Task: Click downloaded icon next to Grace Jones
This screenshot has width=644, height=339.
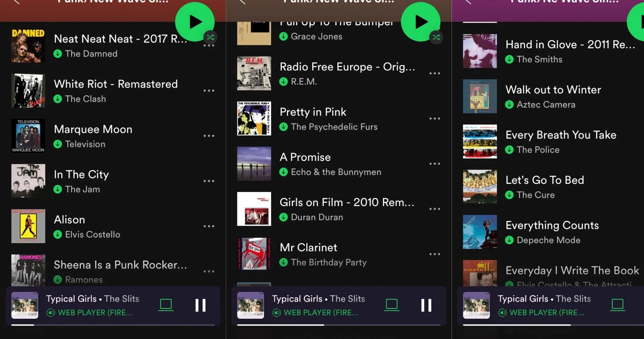Action: [284, 36]
